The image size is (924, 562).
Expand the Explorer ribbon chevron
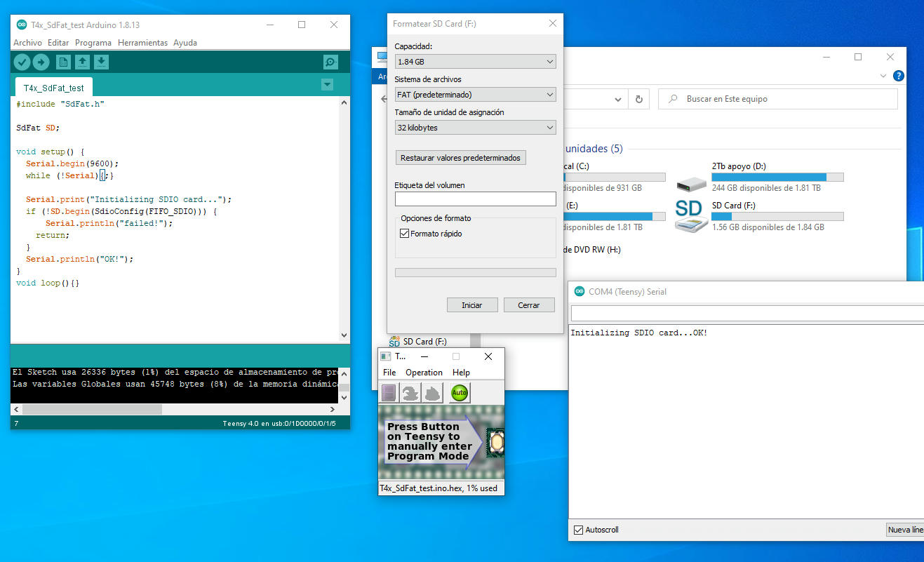tap(883, 76)
